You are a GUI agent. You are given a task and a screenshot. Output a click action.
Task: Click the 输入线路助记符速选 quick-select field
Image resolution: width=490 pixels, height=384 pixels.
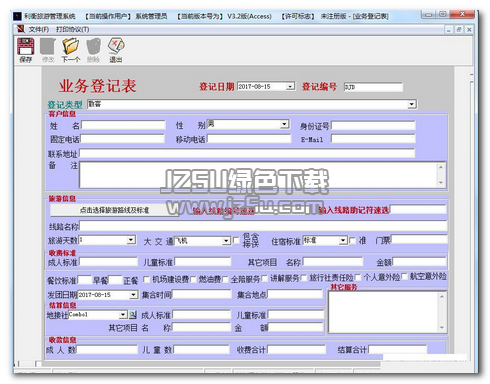[x=418, y=210]
